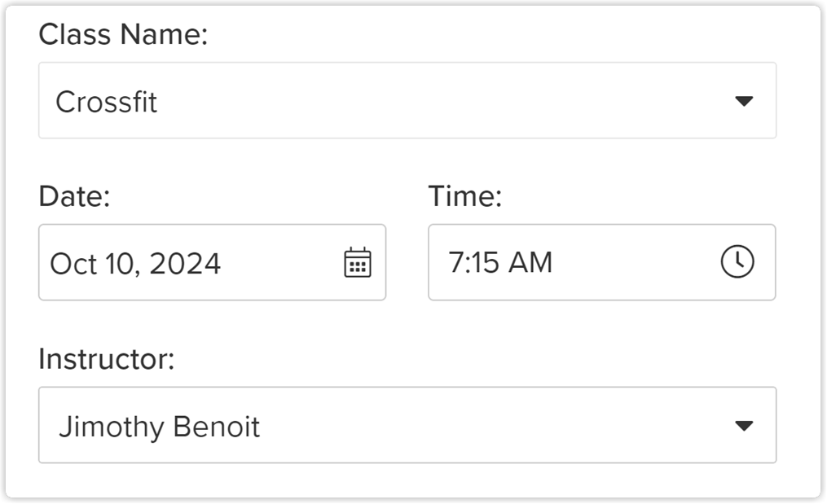Expand the Jimothy Benoit instructor box
This screenshot has width=827, height=504.
coord(407,425)
